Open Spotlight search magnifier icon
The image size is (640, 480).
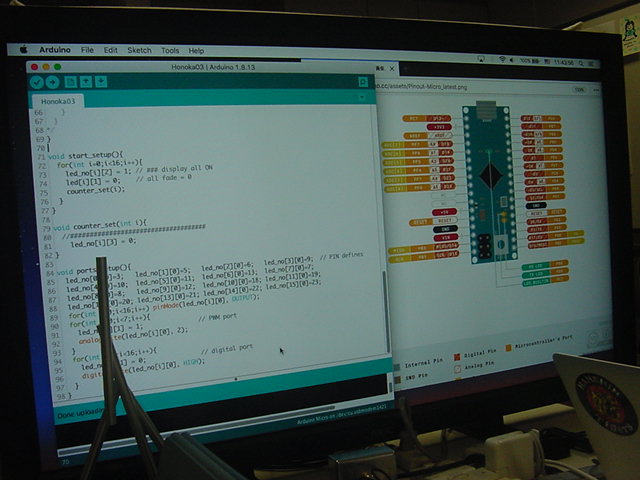point(580,62)
